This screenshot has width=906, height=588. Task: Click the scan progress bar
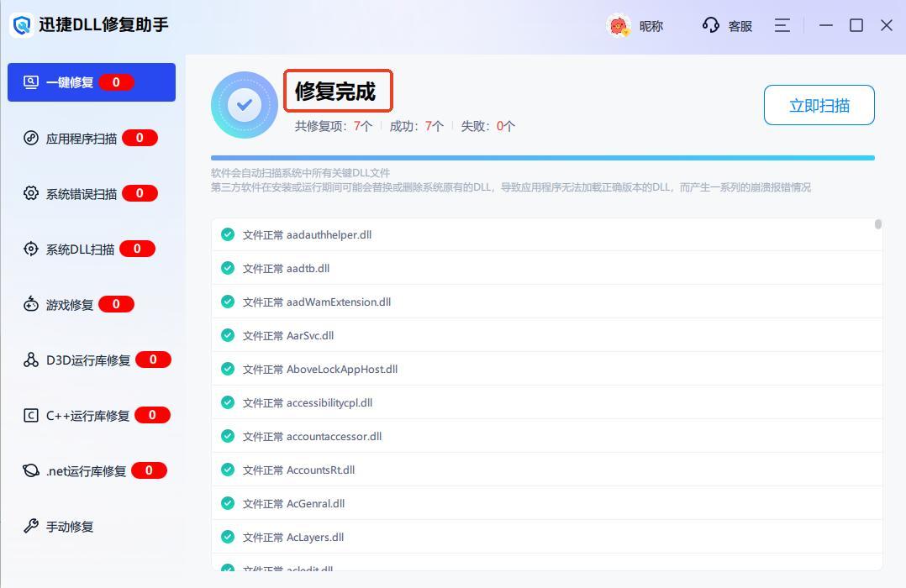(x=542, y=157)
